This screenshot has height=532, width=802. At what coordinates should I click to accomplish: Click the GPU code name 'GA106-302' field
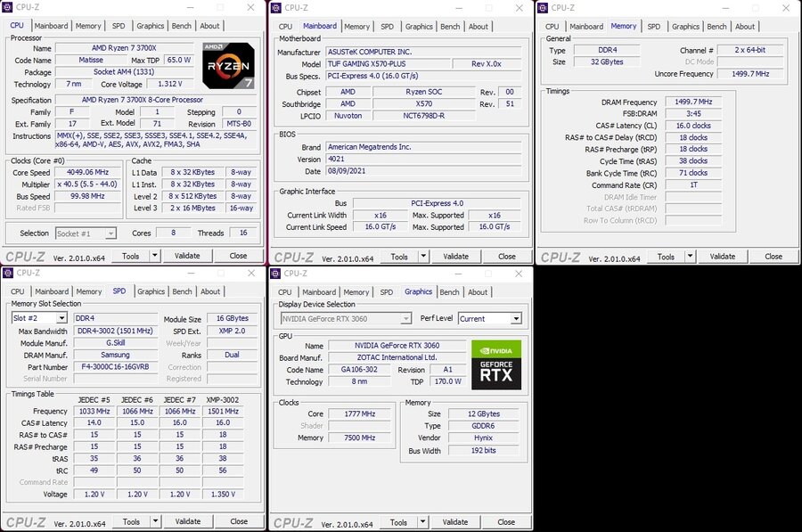pos(360,369)
